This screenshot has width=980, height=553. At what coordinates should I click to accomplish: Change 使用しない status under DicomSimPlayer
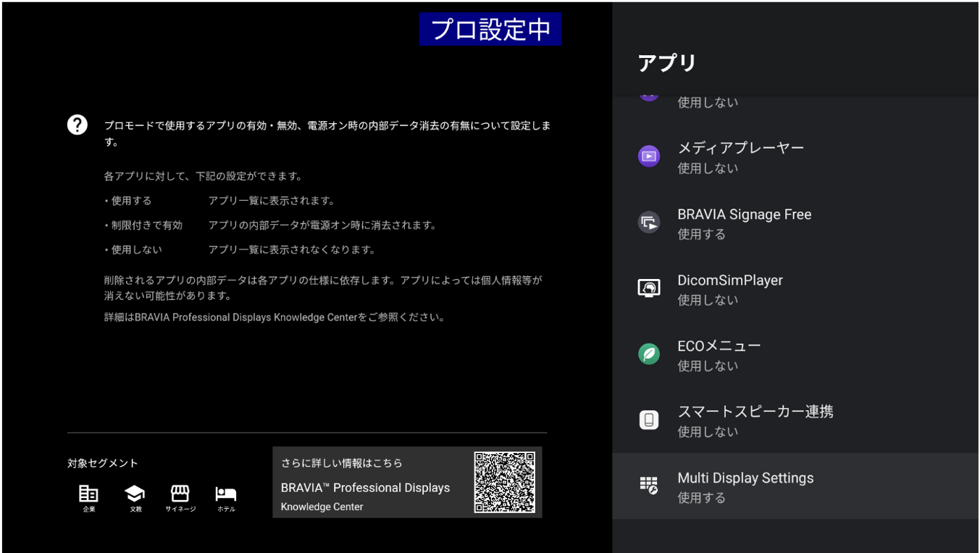click(708, 301)
